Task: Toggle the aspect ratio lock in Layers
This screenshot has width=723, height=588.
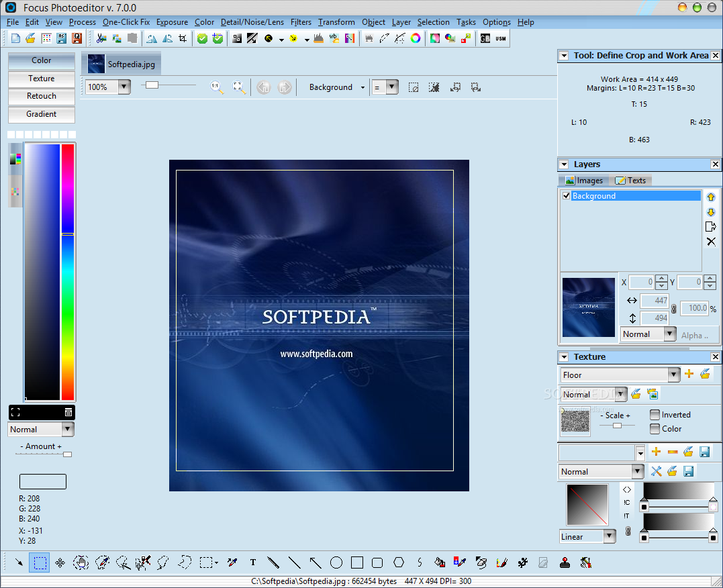Action: (674, 309)
